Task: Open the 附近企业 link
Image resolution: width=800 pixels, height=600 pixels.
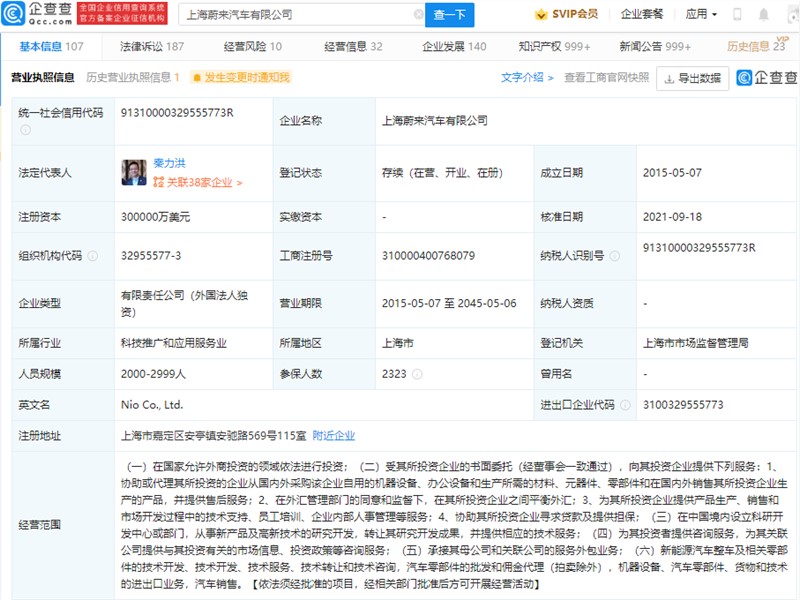Action: coord(334,436)
